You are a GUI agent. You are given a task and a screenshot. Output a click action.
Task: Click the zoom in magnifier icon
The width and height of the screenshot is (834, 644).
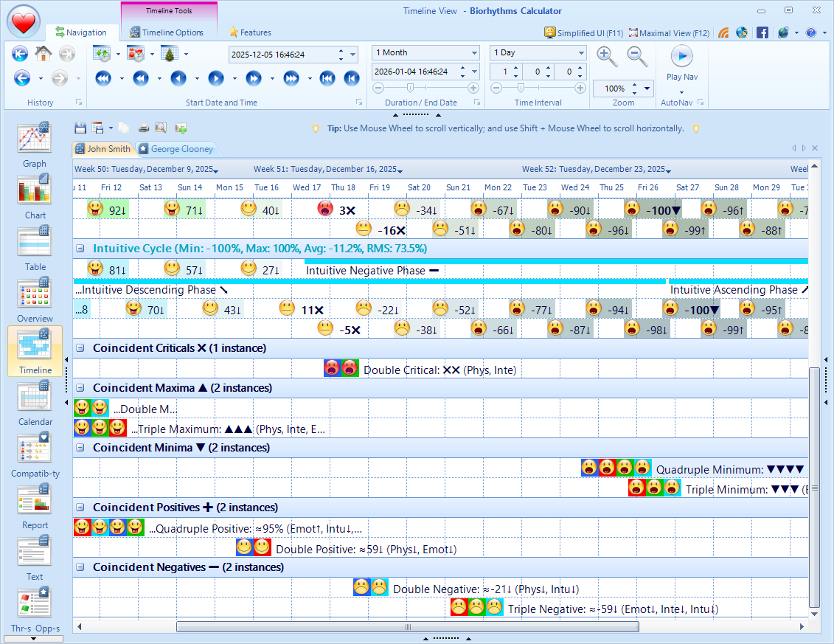pos(607,56)
